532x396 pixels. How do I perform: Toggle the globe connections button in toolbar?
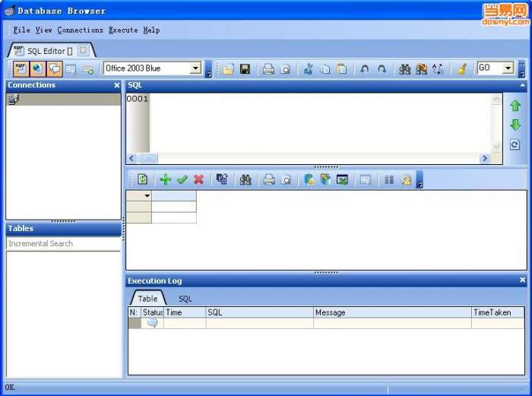pos(38,69)
